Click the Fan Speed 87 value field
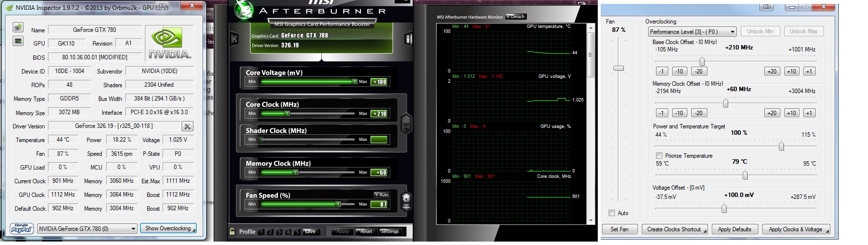 click(379, 204)
